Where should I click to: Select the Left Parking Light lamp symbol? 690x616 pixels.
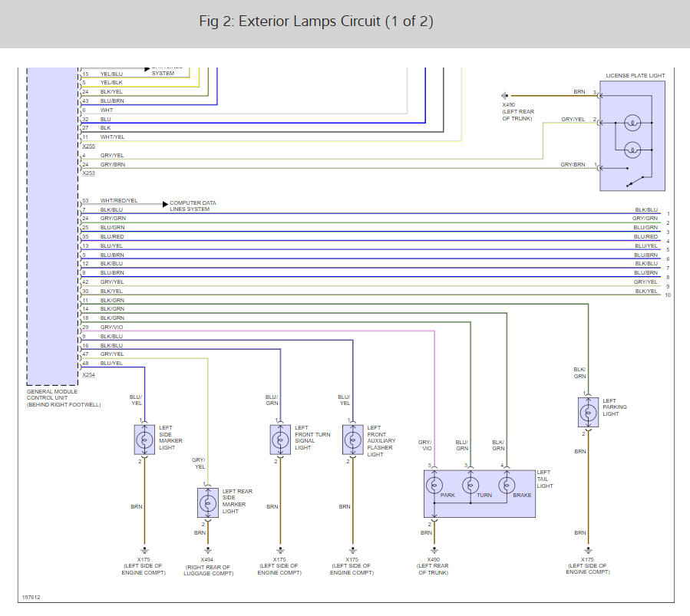pyautogui.click(x=588, y=412)
